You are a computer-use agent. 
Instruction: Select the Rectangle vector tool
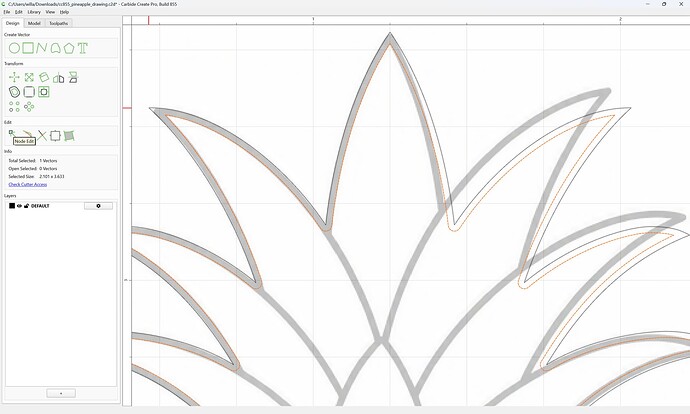point(28,48)
